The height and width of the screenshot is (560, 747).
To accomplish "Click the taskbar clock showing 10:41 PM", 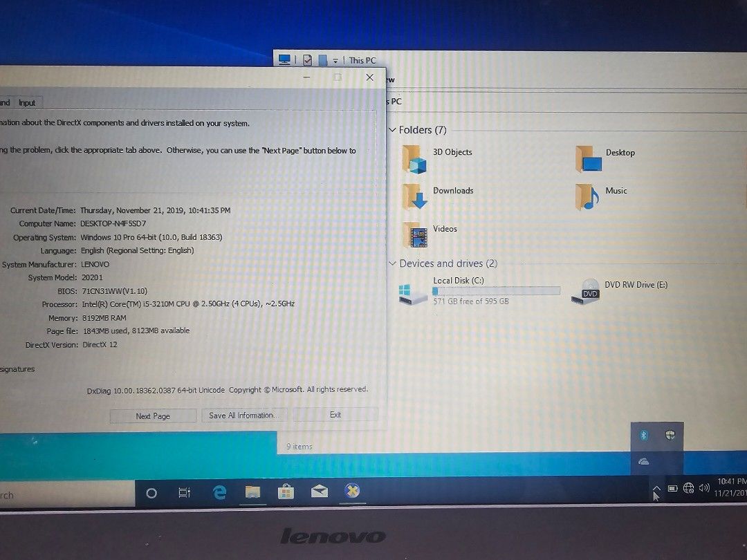I will pos(731,487).
